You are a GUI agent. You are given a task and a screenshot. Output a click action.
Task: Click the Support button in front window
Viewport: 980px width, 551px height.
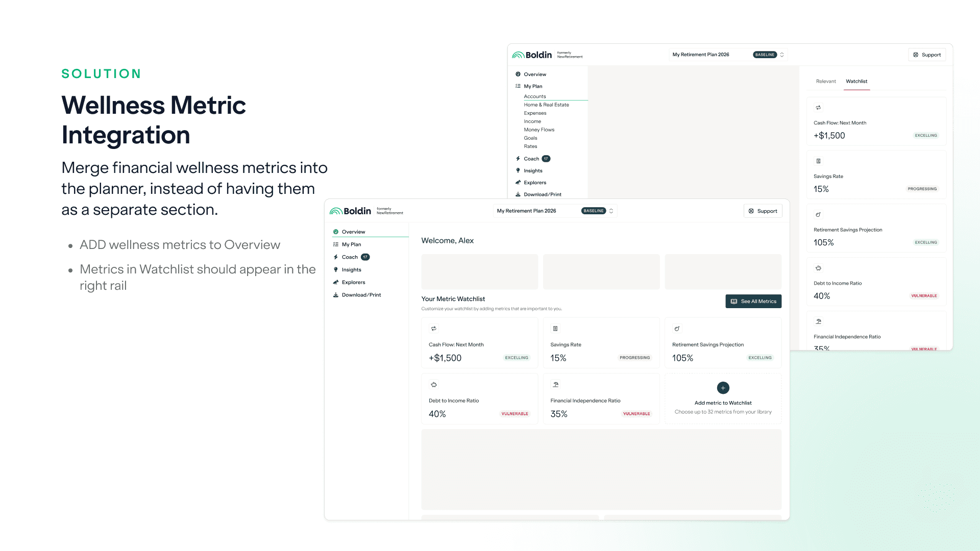point(763,211)
